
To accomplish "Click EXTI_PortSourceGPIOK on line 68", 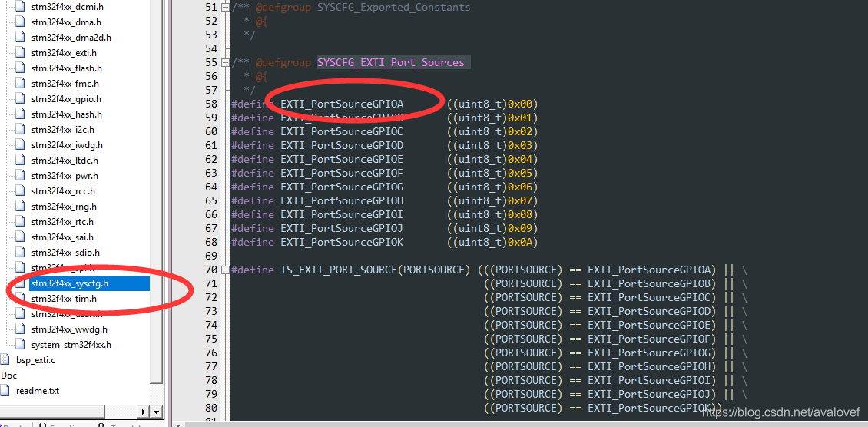I will [342, 242].
